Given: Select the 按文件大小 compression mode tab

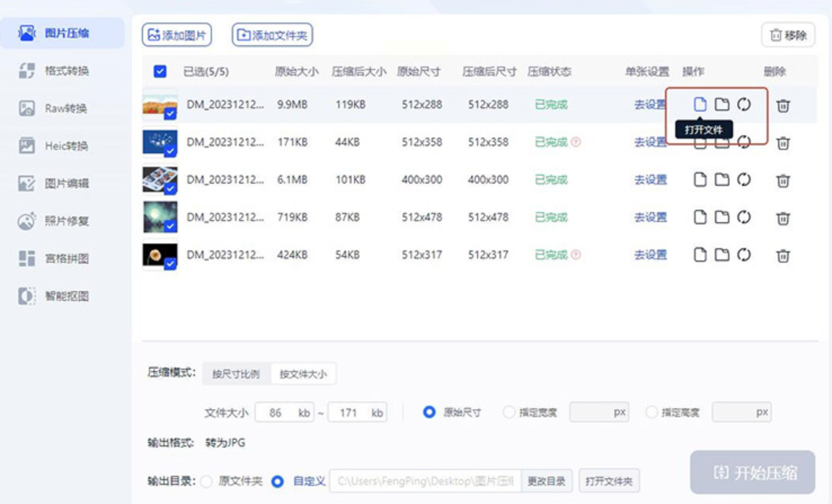Looking at the screenshot, I should tap(303, 374).
